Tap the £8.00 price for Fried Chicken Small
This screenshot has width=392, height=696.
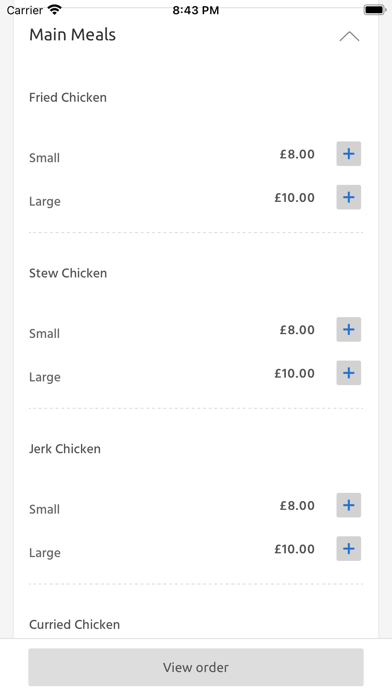point(297,154)
